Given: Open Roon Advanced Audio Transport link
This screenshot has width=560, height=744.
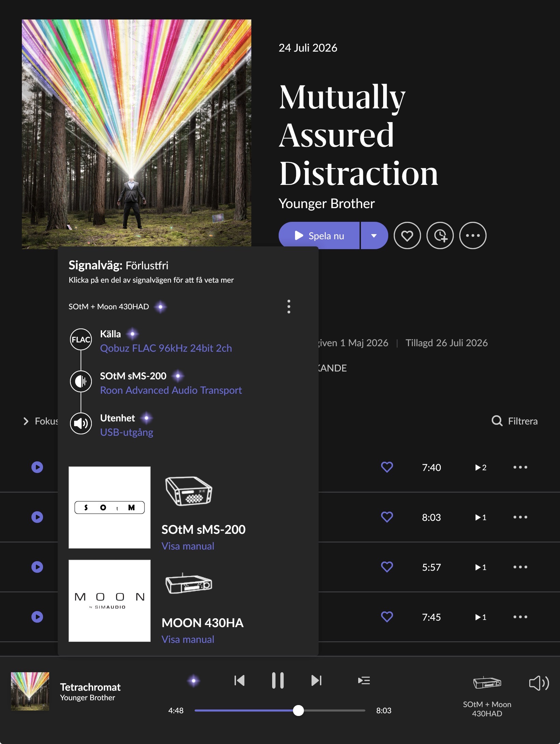Looking at the screenshot, I should (x=171, y=390).
